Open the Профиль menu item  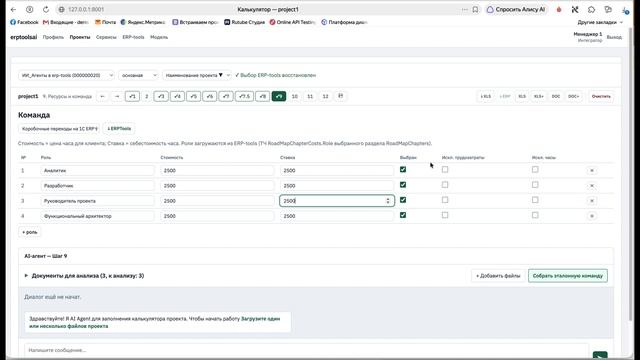pos(53,37)
